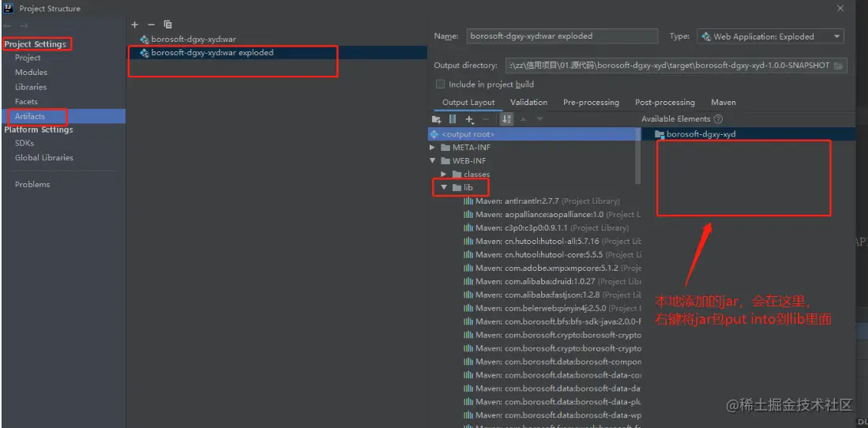Viewport: 868px width, 428px height.
Task: Open Add Copy Of plus menu
Action: click(x=470, y=119)
